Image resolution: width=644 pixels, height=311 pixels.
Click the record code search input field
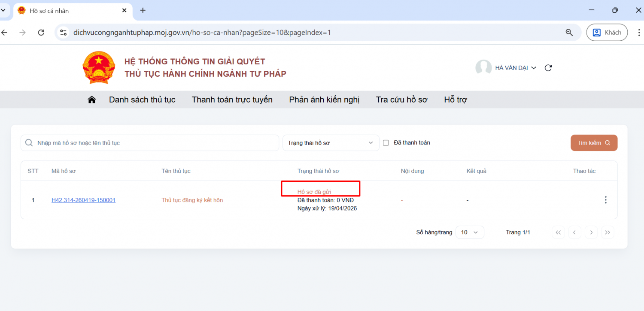tap(155, 143)
